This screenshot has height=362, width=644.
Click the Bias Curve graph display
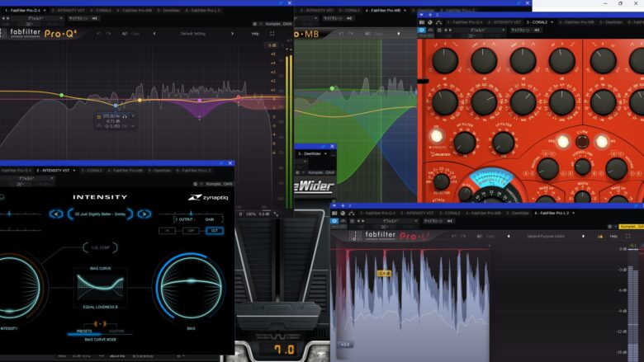coord(100,288)
